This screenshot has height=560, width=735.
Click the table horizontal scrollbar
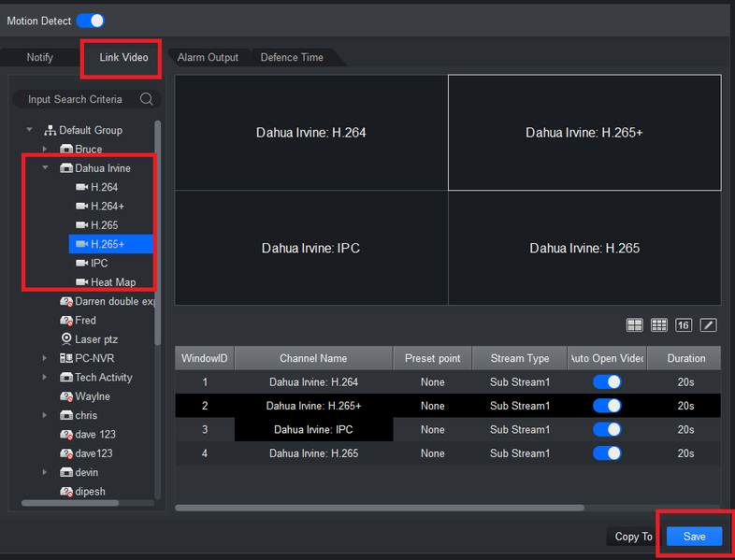click(380, 508)
